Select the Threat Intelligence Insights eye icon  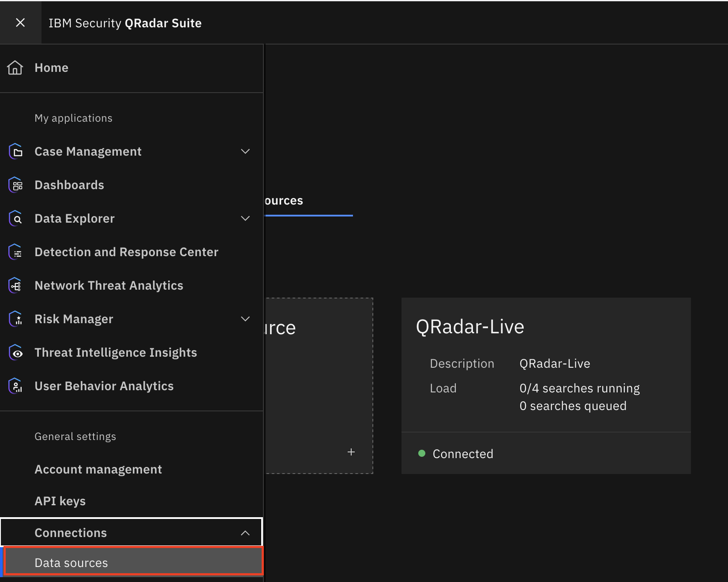pos(15,352)
